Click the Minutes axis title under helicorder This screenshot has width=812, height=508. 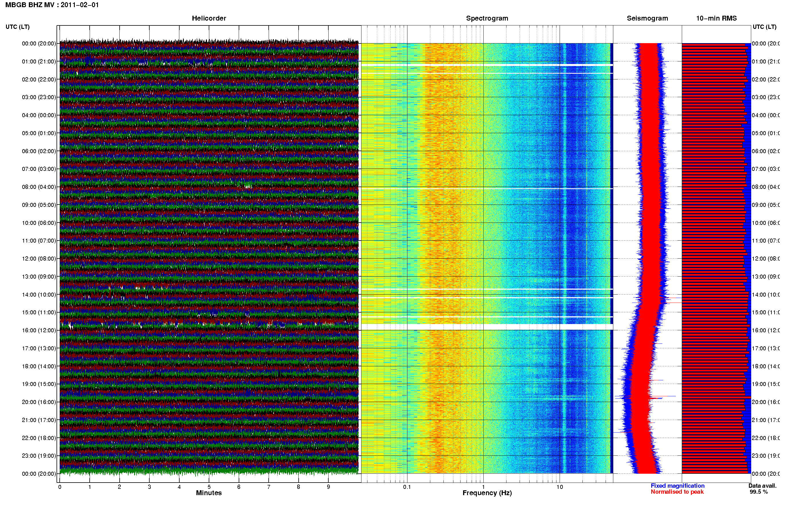coord(209,493)
